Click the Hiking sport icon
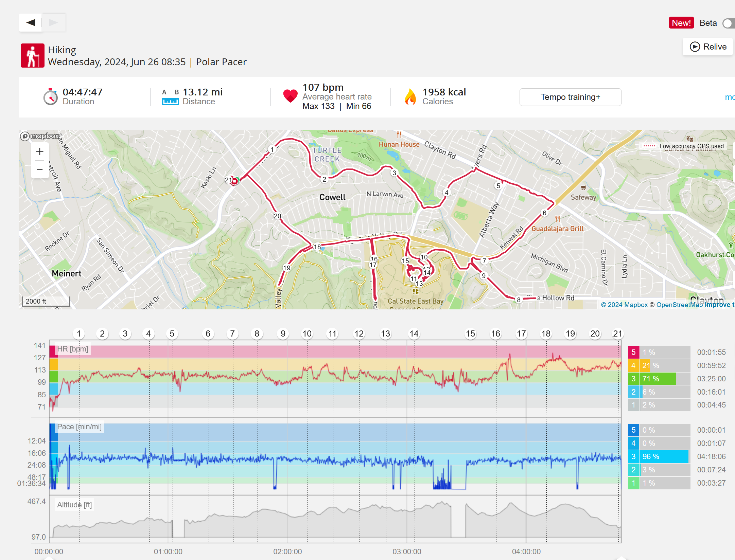 33,56
